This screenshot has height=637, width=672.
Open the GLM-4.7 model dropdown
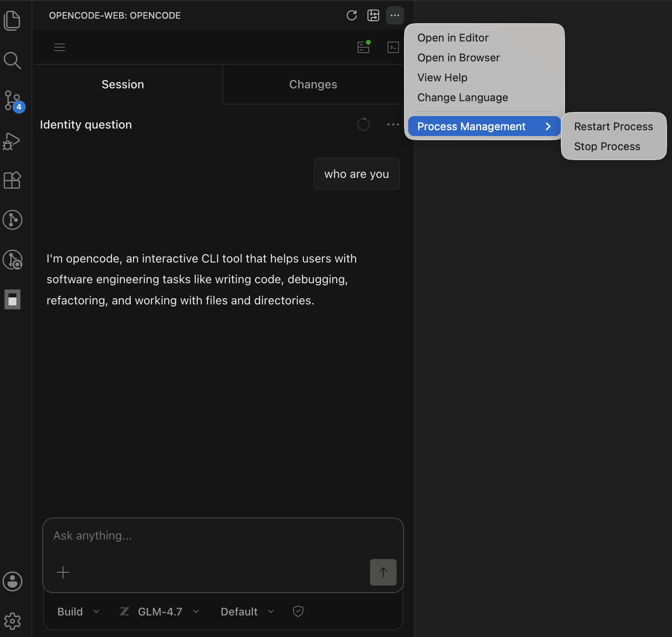[x=159, y=612]
